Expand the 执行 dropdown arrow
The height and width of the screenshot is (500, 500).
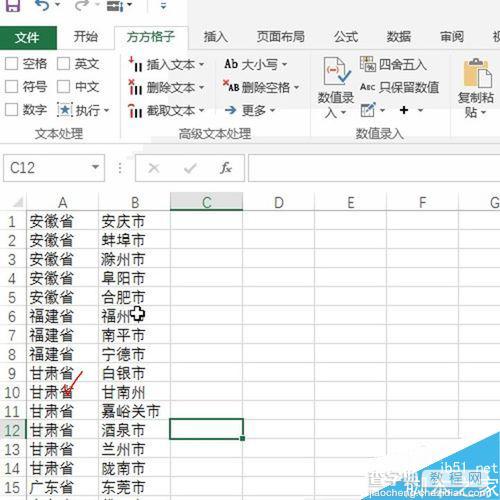pyautogui.click(x=107, y=110)
